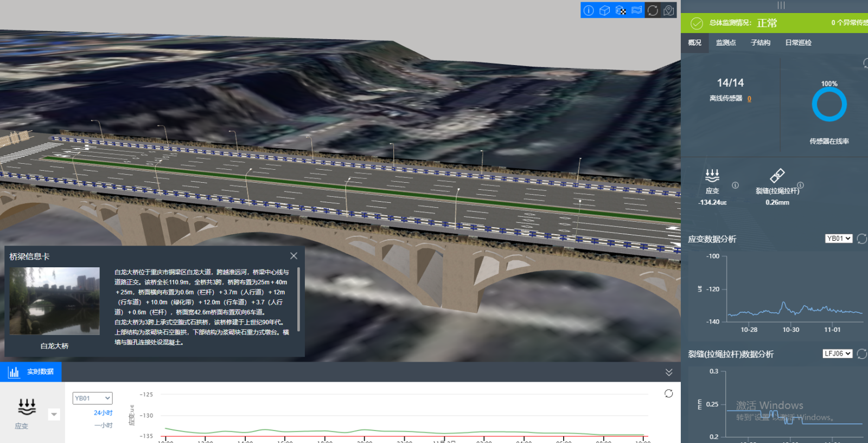Reset the 3D view with refresh icon
Image resolution: width=868 pixels, height=443 pixels.
(653, 10)
